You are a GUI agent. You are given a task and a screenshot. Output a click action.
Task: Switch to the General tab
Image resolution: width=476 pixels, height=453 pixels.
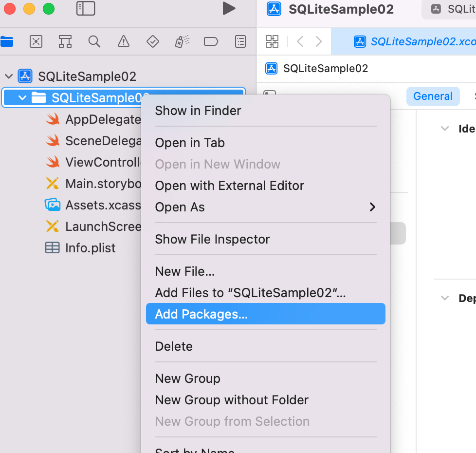click(433, 96)
